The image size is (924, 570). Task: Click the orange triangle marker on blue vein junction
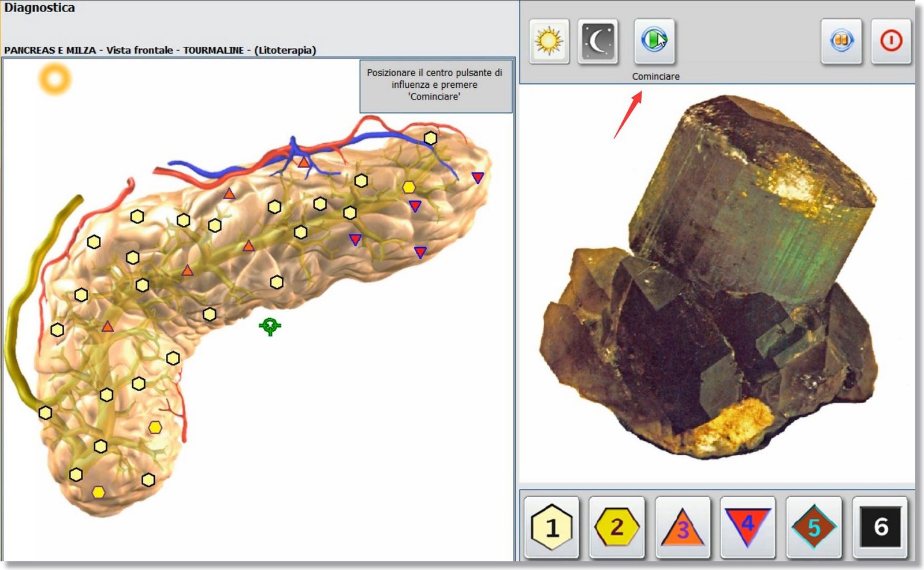[304, 162]
